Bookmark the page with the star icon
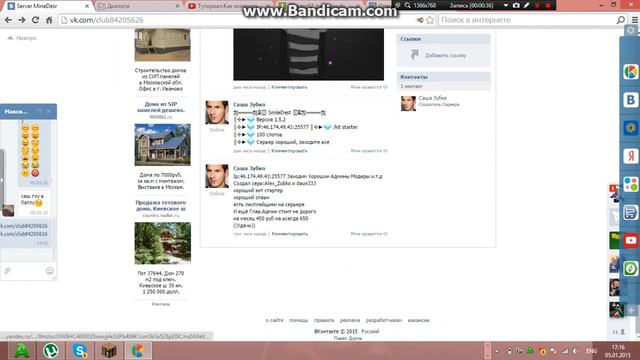The height and width of the screenshot is (360, 640). tap(430, 20)
